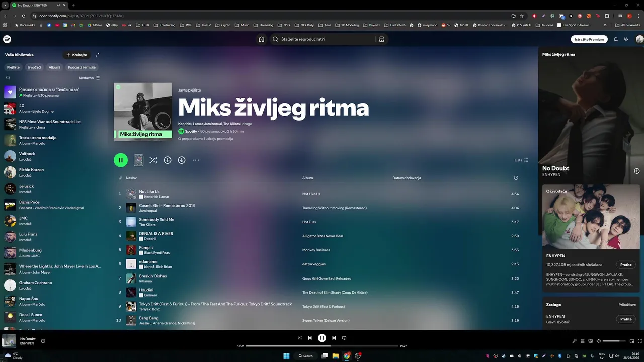The image size is (644, 362).
Task: Select the Izvođači filter chip
Action: click(x=34, y=67)
